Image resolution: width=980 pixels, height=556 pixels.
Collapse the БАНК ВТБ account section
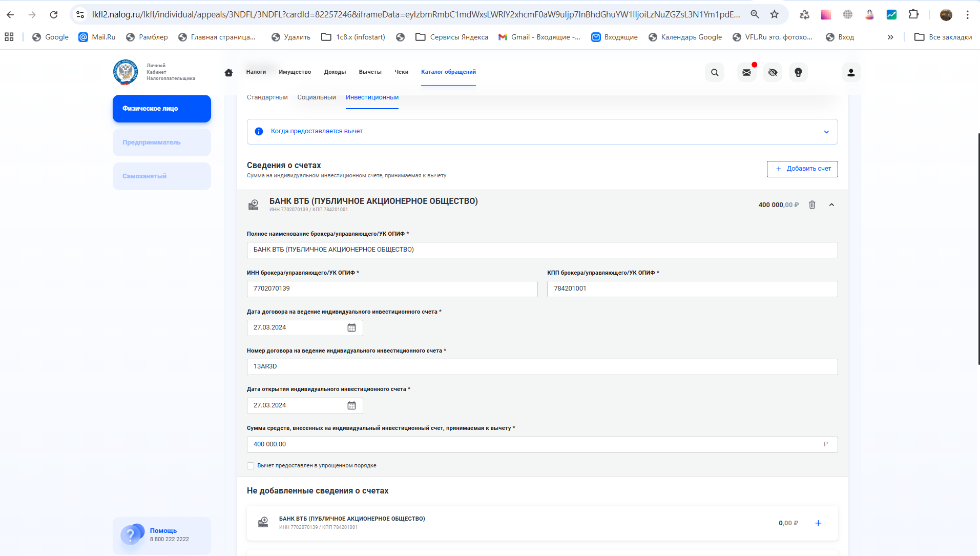(x=831, y=205)
